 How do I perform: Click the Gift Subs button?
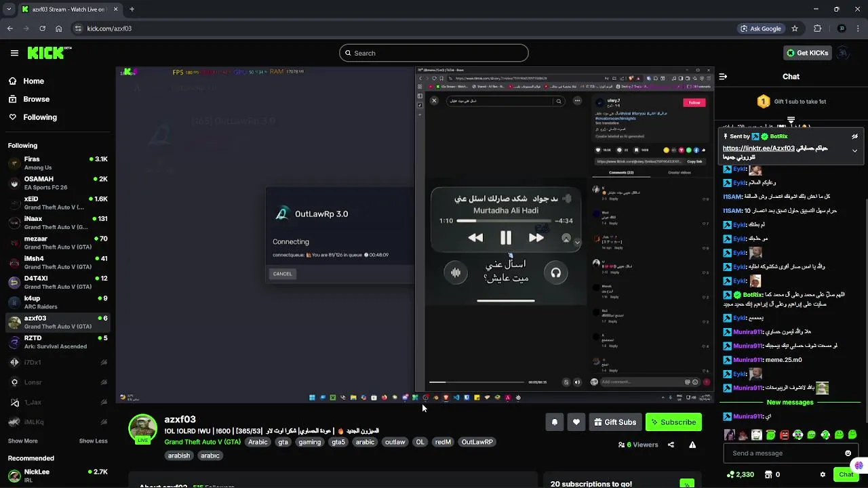(x=615, y=422)
